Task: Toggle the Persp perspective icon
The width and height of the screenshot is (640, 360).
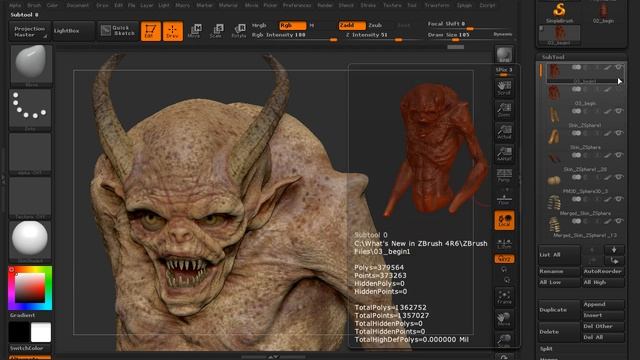Action: (504, 176)
